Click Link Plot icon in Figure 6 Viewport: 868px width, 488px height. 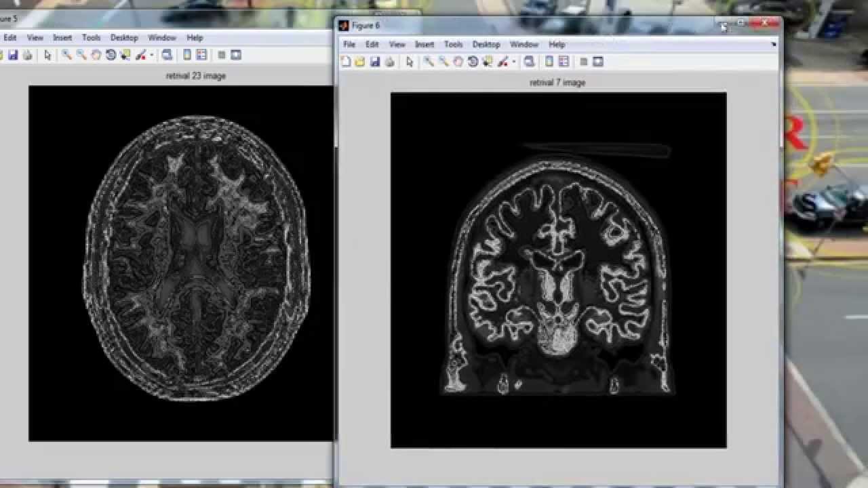coord(530,62)
